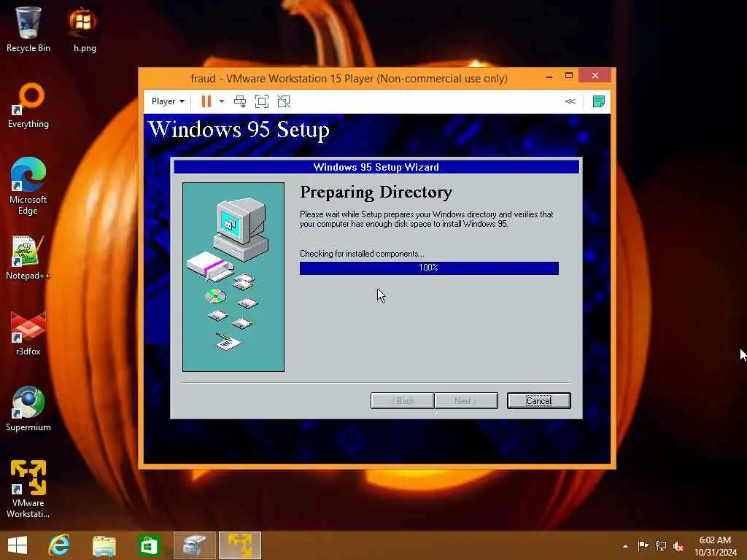Screen dimensions: 747x560
Task: Click the Windows 95 Setup banner text
Action: (239, 130)
